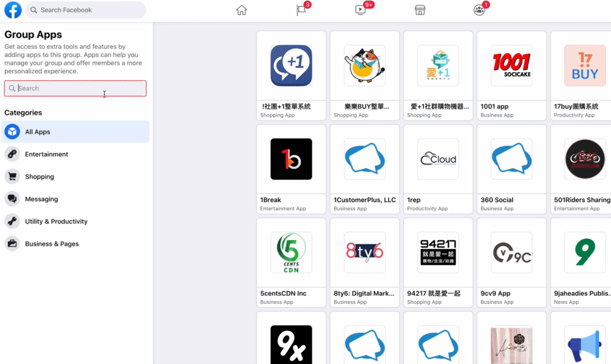This screenshot has height=364, width=611.
Task: Click the Facebook logo icon
Action: pyautogui.click(x=13, y=10)
